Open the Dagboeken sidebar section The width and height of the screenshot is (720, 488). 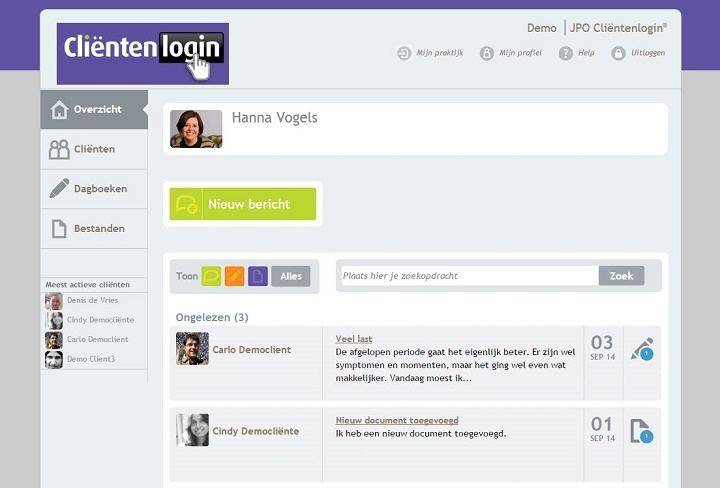point(94,188)
